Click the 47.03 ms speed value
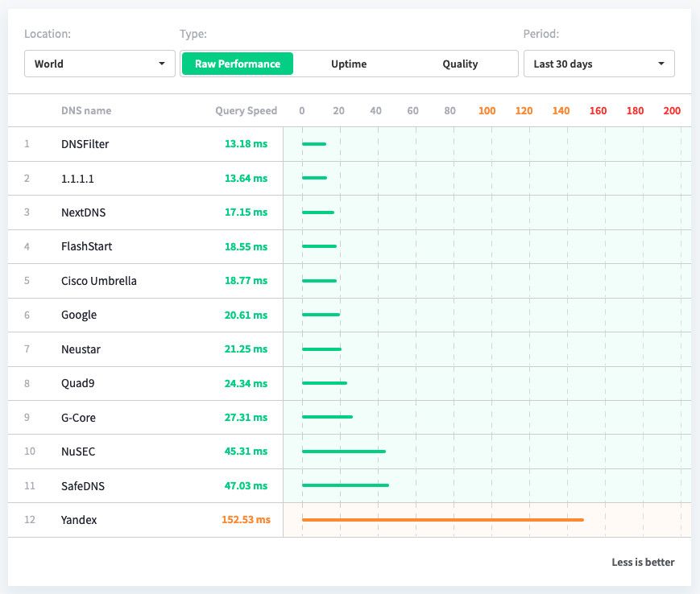Image resolution: width=700 pixels, height=594 pixels. point(246,485)
